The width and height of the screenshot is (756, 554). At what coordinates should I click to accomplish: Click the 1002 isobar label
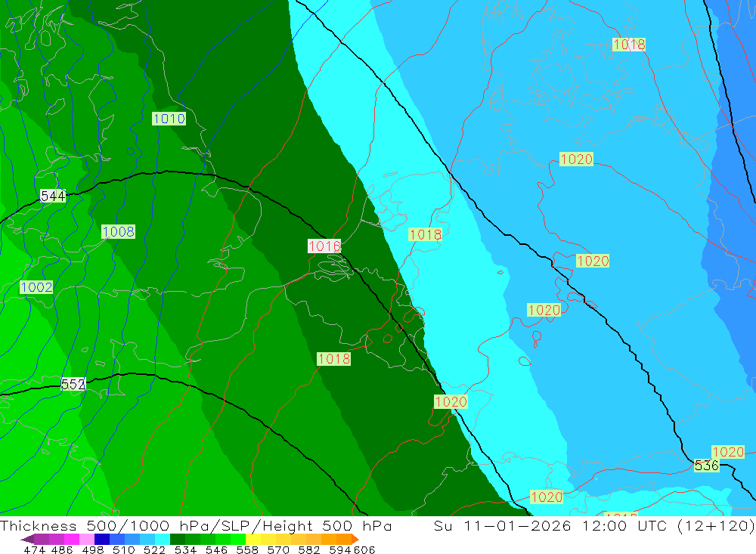pos(36,287)
